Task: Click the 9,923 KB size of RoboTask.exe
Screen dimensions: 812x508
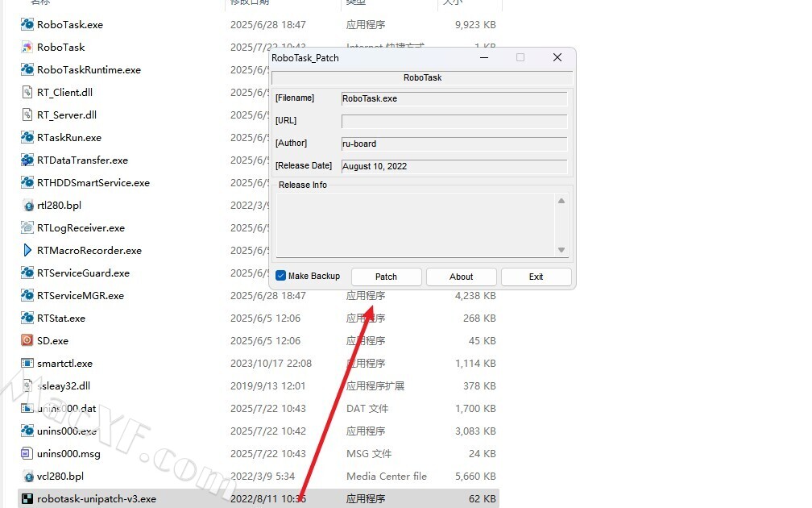Action: click(x=475, y=24)
